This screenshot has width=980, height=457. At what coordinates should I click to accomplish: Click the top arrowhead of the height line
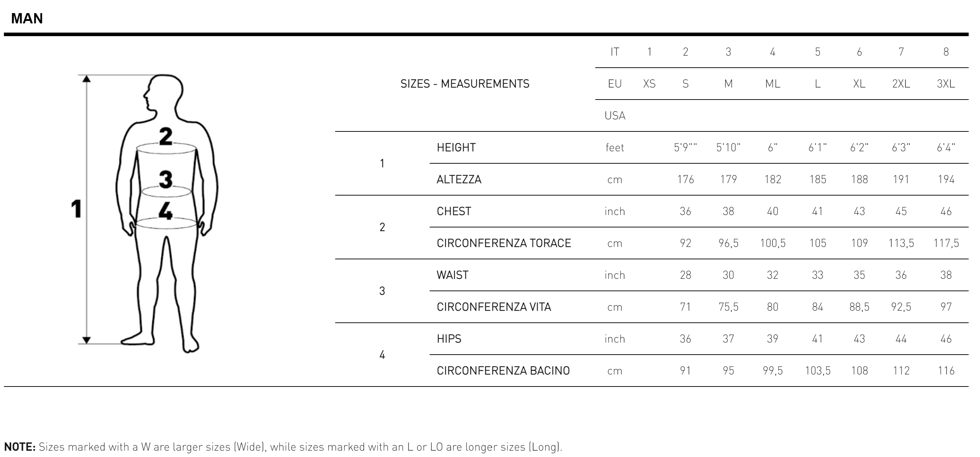tap(87, 79)
